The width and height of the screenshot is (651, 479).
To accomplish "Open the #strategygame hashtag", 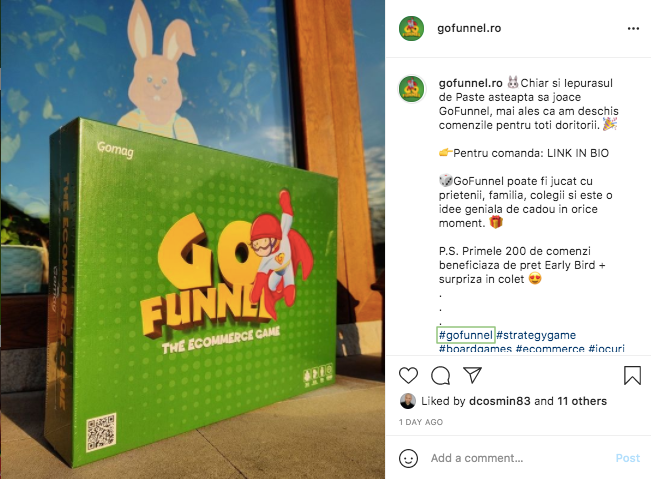I will coord(536,335).
